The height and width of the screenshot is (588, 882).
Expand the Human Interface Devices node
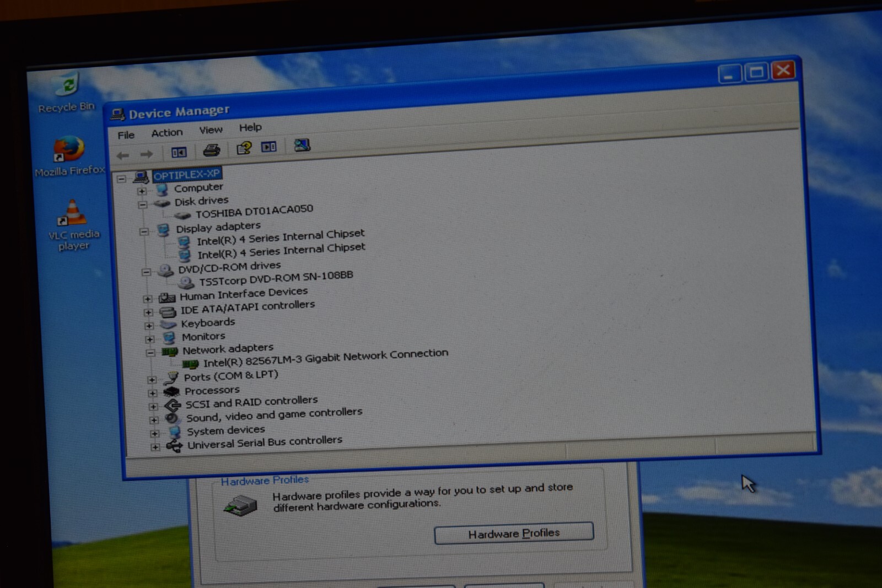pyautogui.click(x=147, y=299)
